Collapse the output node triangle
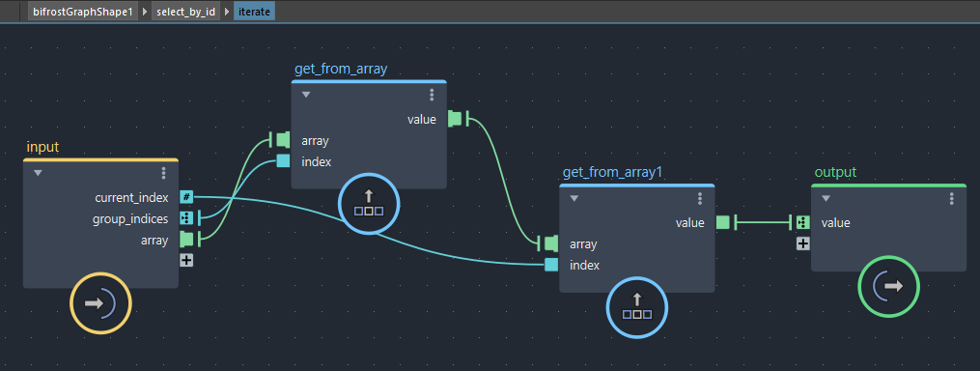Viewport: 980px width, 371px height. click(826, 198)
